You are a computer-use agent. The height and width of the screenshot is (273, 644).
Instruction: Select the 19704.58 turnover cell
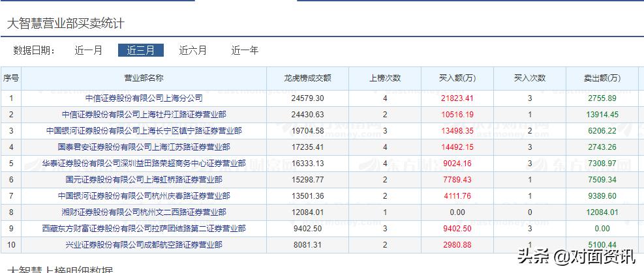coord(307,131)
